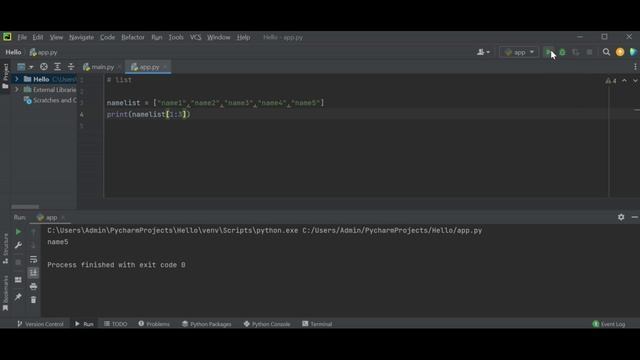640x360 pixels.
Task: Click the Stop icon in Run panel
Action: click(x=18, y=262)
